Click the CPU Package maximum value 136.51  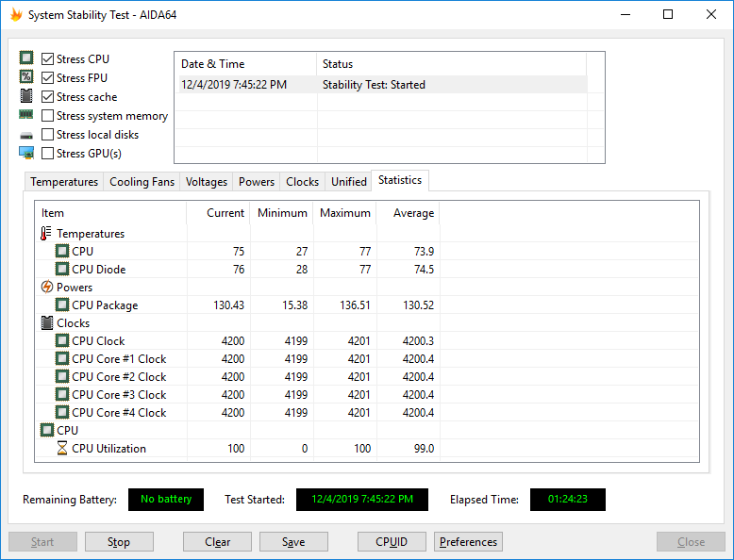coord(355,305)
